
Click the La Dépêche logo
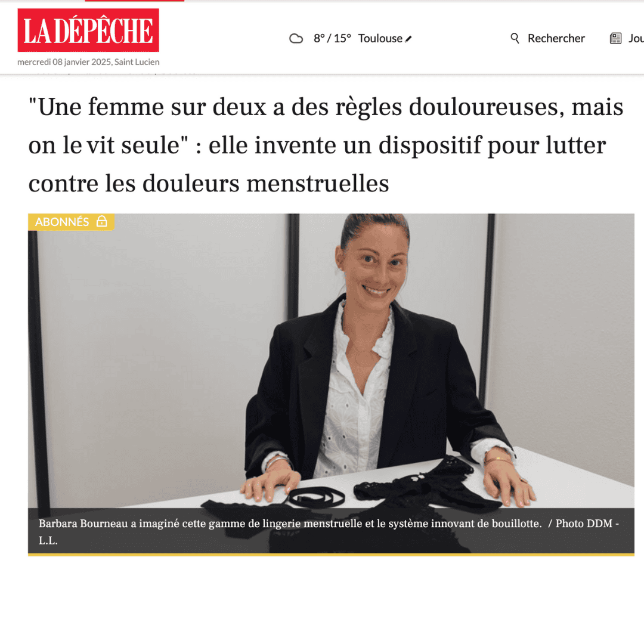(88, 30)
